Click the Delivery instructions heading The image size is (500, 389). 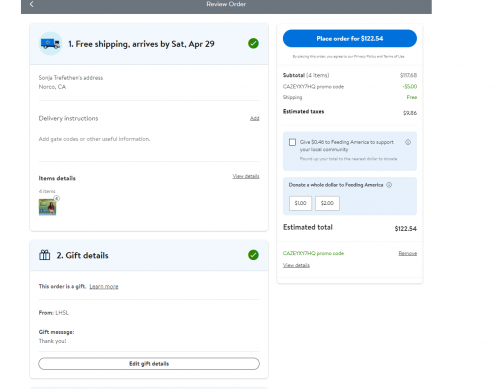tap(68, 118)
